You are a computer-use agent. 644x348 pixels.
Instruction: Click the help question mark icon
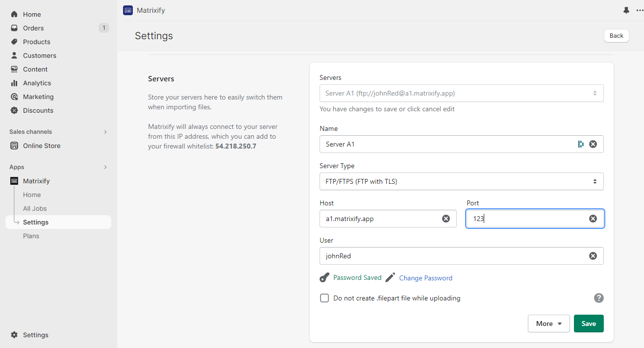(598, 298)
